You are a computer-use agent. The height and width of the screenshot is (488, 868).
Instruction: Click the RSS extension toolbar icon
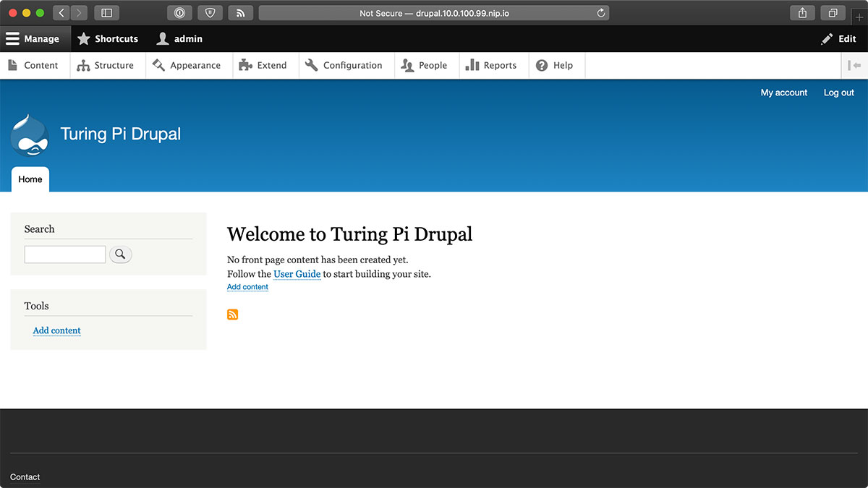click(x=241, y=13)
